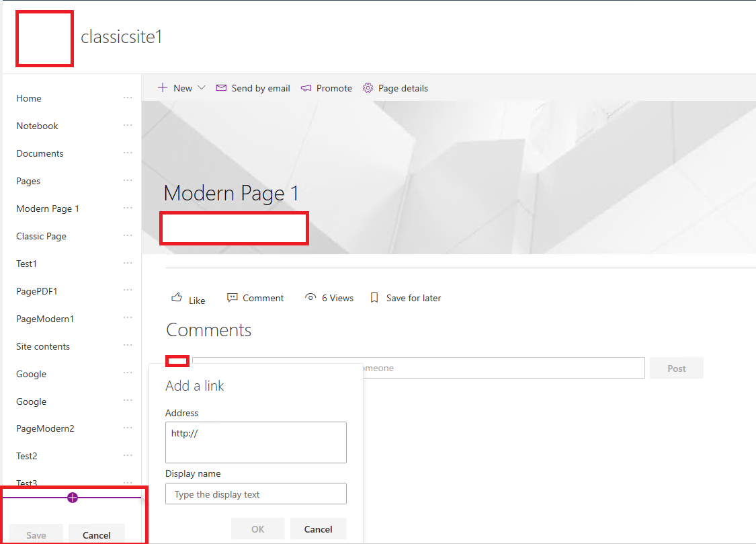
Task: Click OK in Add a link dialog
Action: tap(258, 529)
